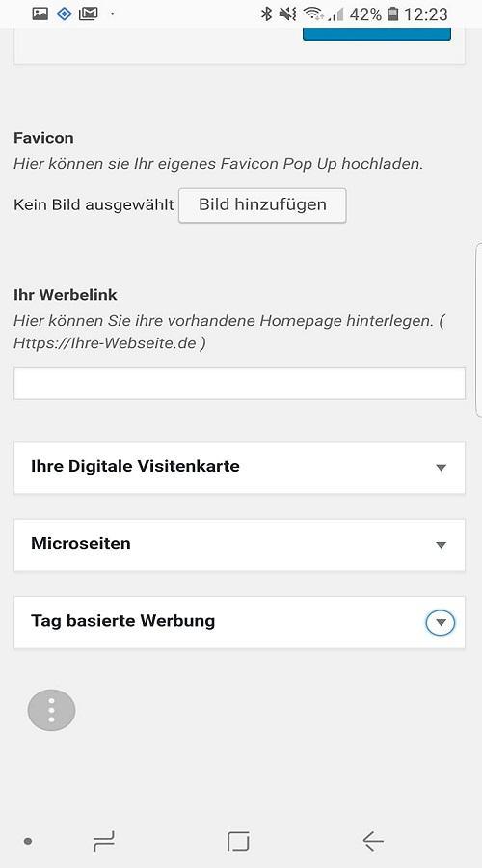
Task: Go back with the navigation arrow
Action: (373, 841)
